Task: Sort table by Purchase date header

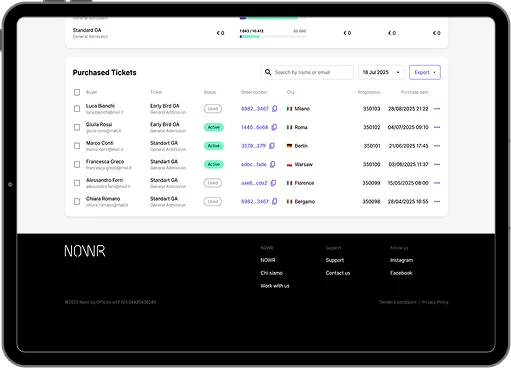Action: click(x=414, y=92)
